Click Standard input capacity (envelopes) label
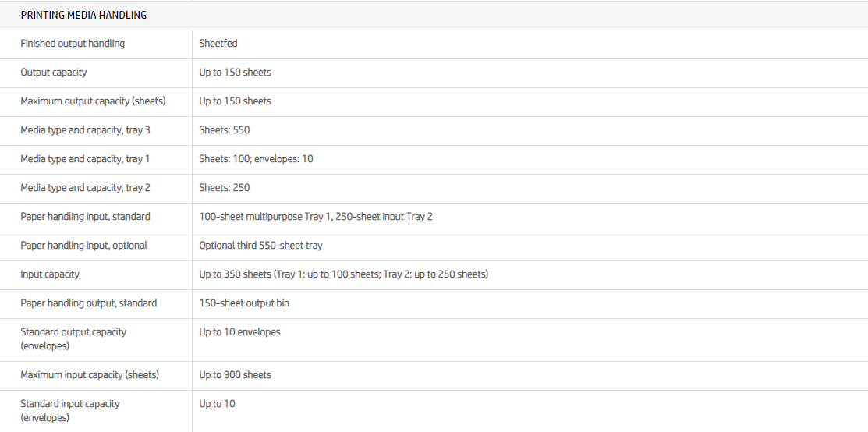The height and width of the screenshot is (432, 868). pyautogui.click(x=70, y=410)
